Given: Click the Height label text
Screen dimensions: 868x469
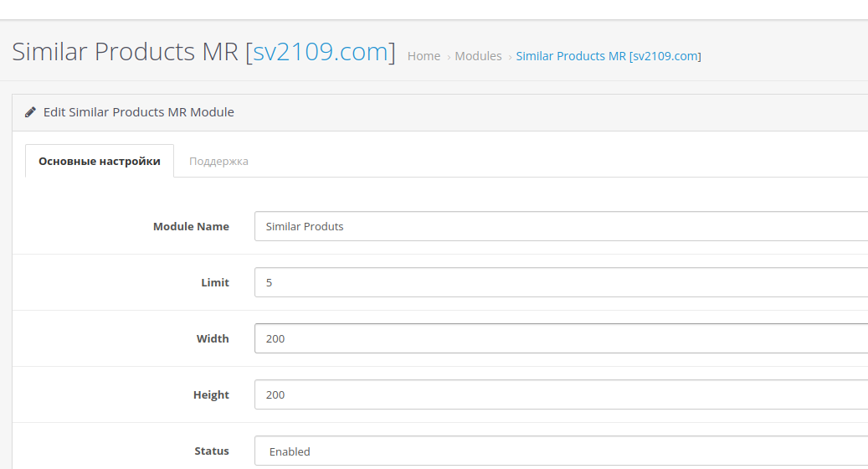Looking at the screenshot, I should 211,394.
